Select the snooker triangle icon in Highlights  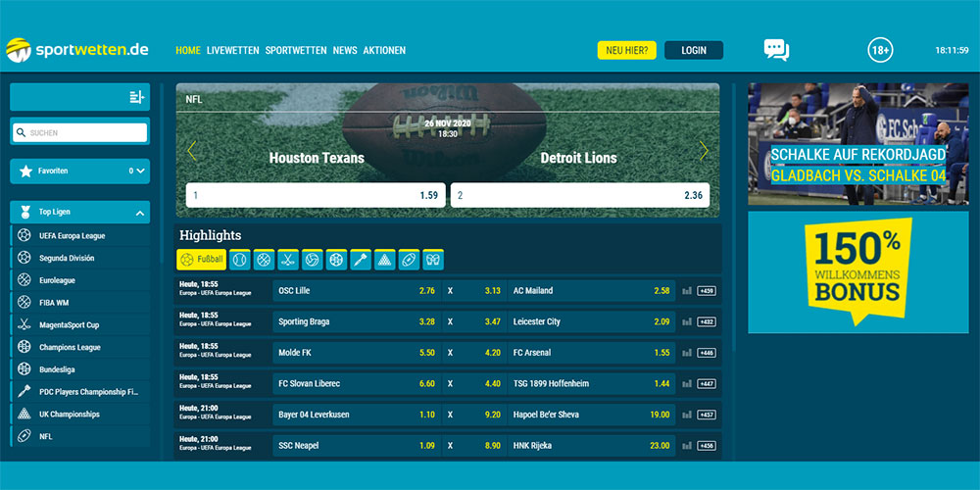click(x=385, y=260)
